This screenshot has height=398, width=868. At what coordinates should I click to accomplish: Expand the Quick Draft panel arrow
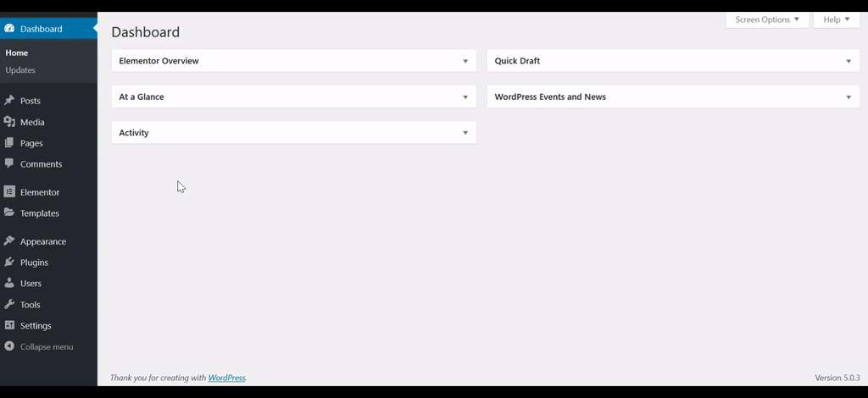point(849,61)
